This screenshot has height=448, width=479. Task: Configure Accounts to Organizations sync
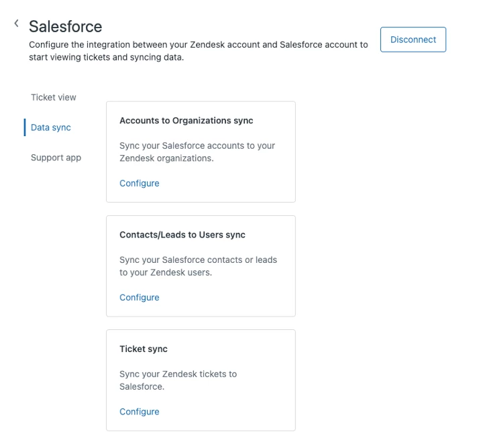140,183
